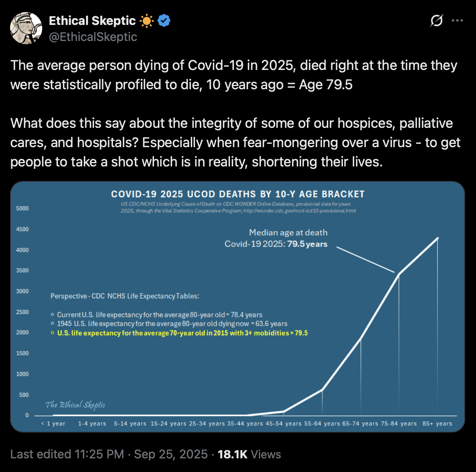
Task: Click the '85+ years' axis label
Action: point(437,423)
